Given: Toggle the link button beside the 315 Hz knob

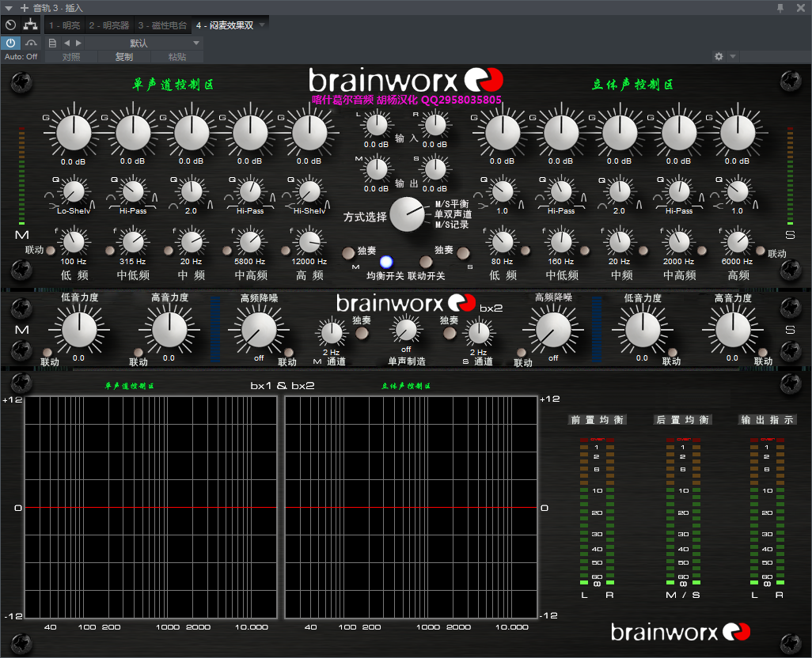Looking at the screenshot, I should [x=110, y=251].
